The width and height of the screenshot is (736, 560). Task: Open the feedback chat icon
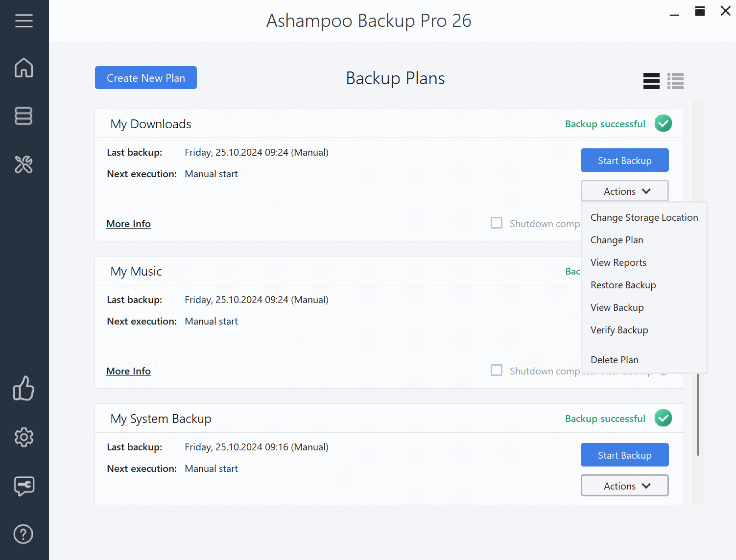tap(24, 486)
